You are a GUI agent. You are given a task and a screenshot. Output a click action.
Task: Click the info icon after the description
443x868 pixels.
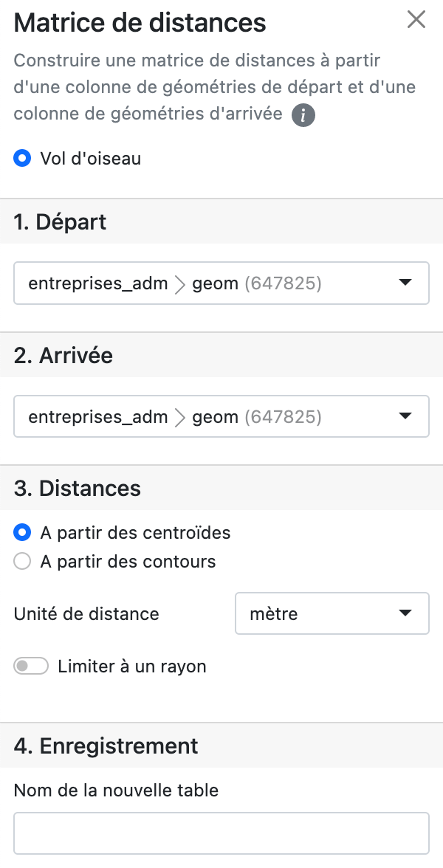pos(303,115)
